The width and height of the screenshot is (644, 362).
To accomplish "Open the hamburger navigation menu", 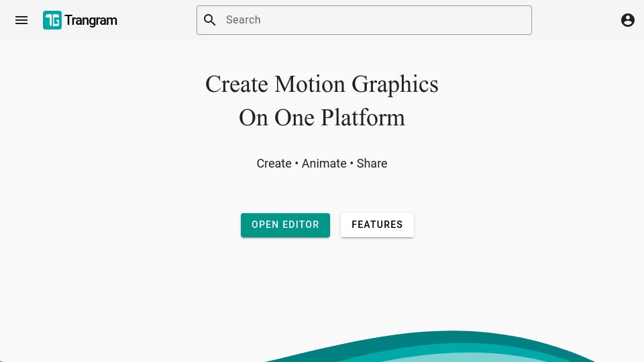I will [21, 20].
